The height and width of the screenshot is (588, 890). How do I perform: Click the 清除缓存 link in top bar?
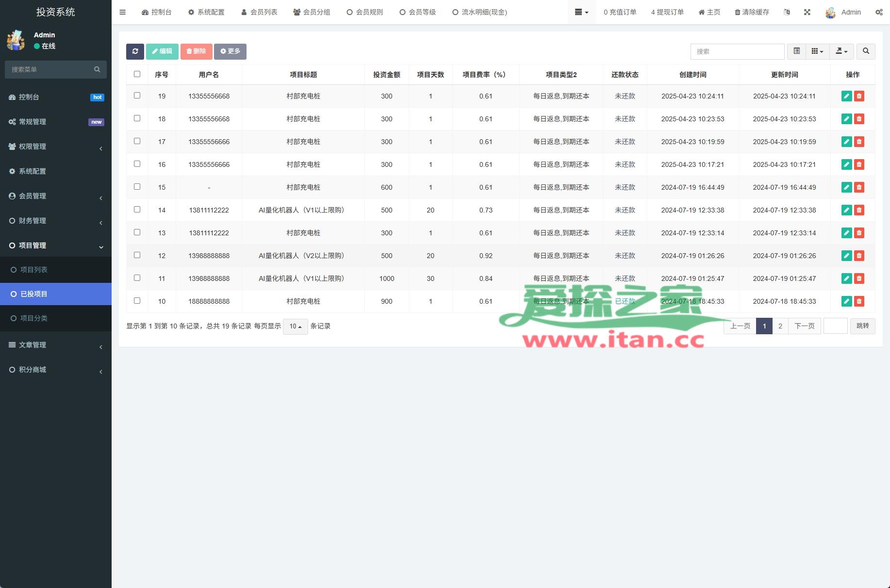(x=752, y=12)
